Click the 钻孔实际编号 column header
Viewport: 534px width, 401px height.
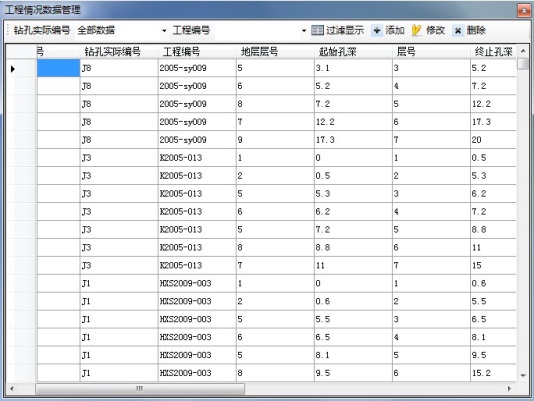[119, 51]
